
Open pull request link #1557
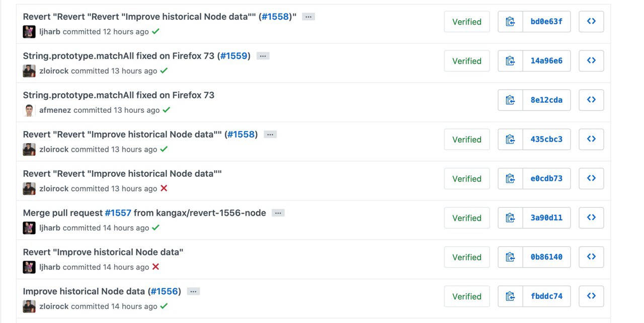point(118,213)
